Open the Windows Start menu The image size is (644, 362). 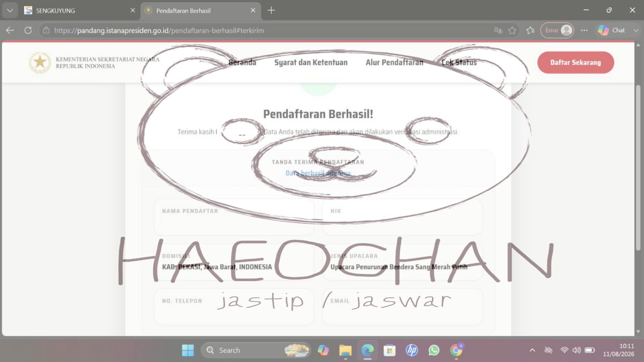coord(188,350)
